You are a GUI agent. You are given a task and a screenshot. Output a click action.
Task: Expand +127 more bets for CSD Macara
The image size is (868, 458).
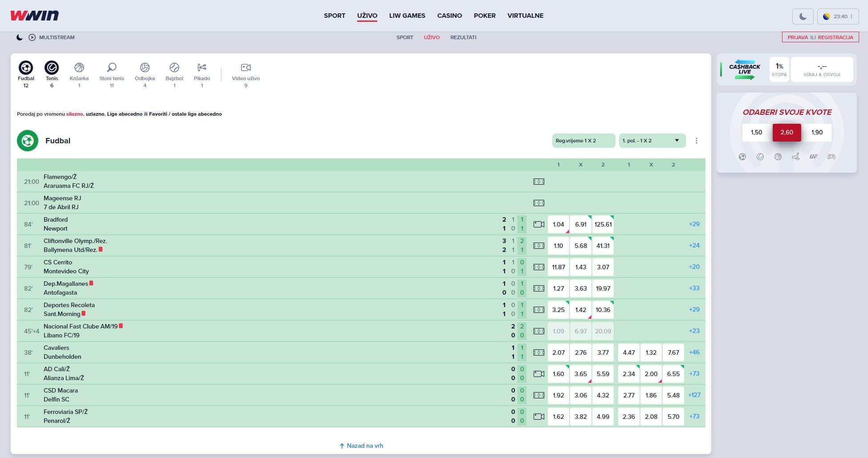click(x=694, y=395)
